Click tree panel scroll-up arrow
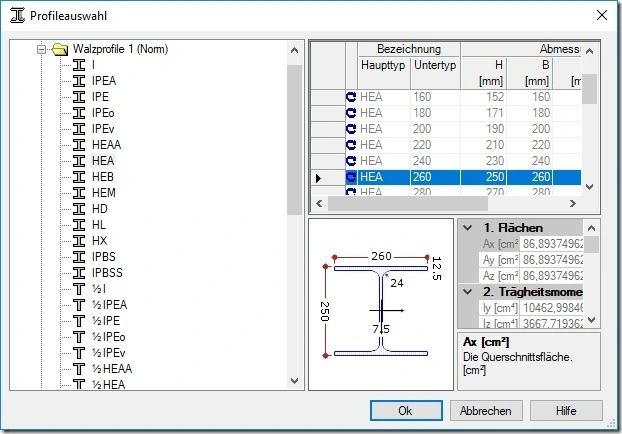The width and height of the screenshot is (622, 434). pyautogui.click(x=294, y=50)
